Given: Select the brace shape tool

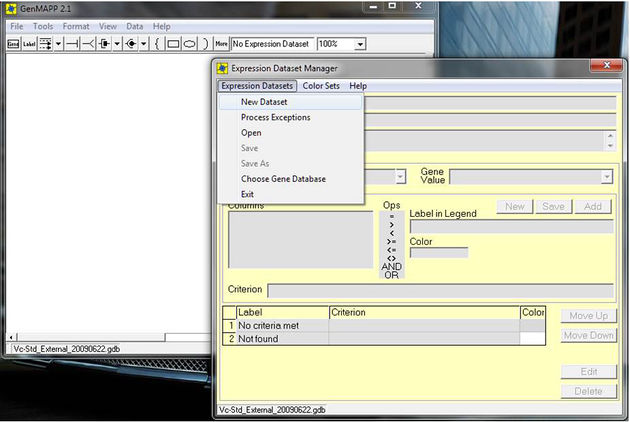Looking at the screenshot, I should pos(157,44).
